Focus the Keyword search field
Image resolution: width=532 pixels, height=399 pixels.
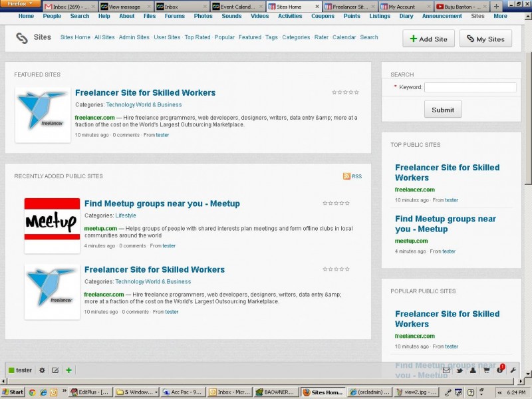[470, 87]
